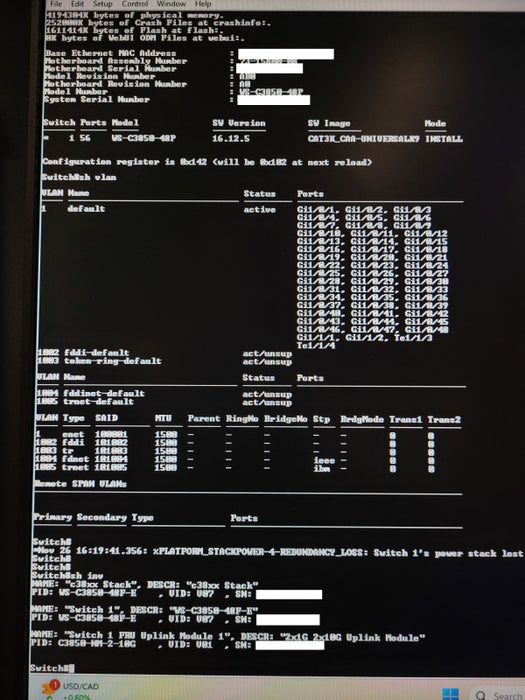Image resolution: width=525 pixels, height=700 pixels.
Task: Select the fddinet-default VLAN name
Action: pos(104,393)
